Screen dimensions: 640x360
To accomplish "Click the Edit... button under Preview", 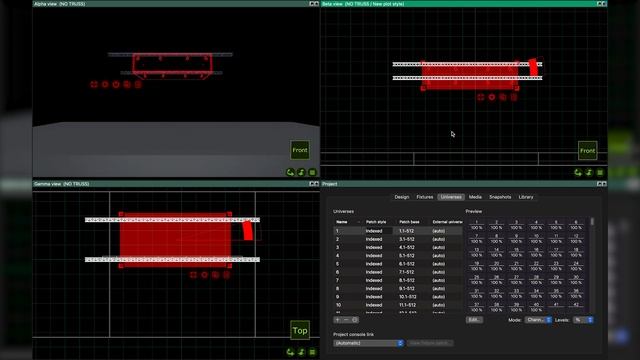I will tap(474, 320).
